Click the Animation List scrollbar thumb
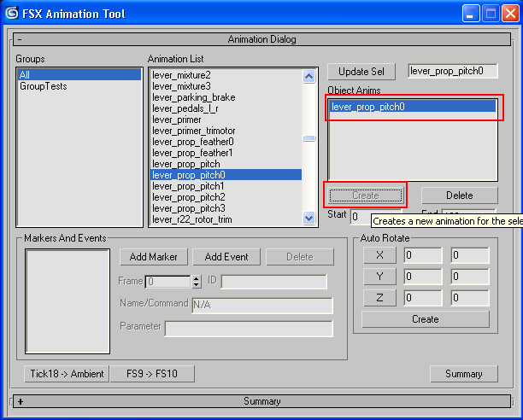The width and height of the screenshot is (523, 420). (x=309, y=138)
